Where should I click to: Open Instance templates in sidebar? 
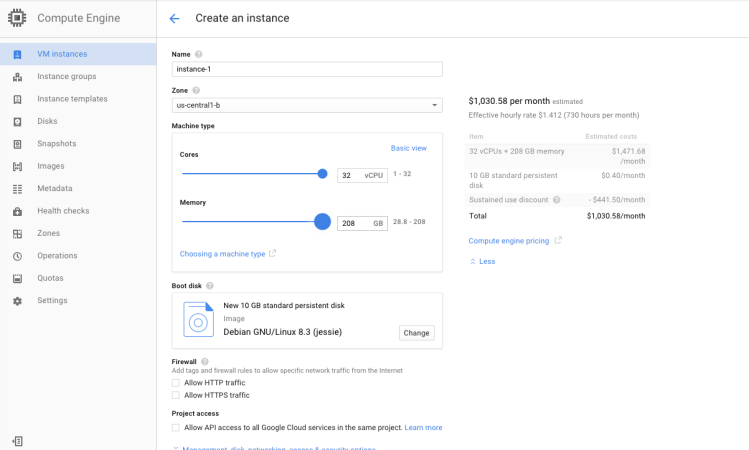(78, 99)
